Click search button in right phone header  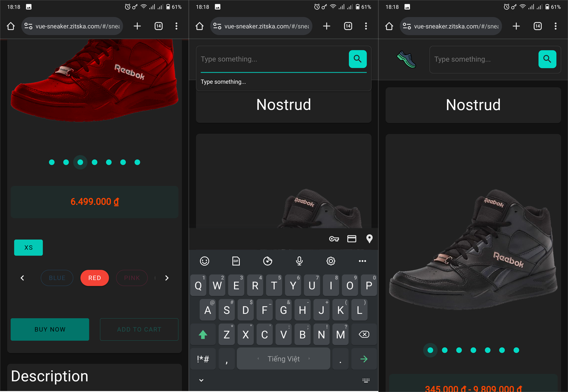[547, 59]
